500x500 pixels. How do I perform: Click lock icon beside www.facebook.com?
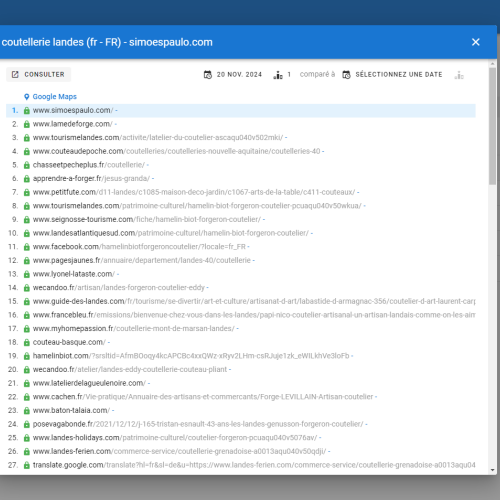click(27, 247)
